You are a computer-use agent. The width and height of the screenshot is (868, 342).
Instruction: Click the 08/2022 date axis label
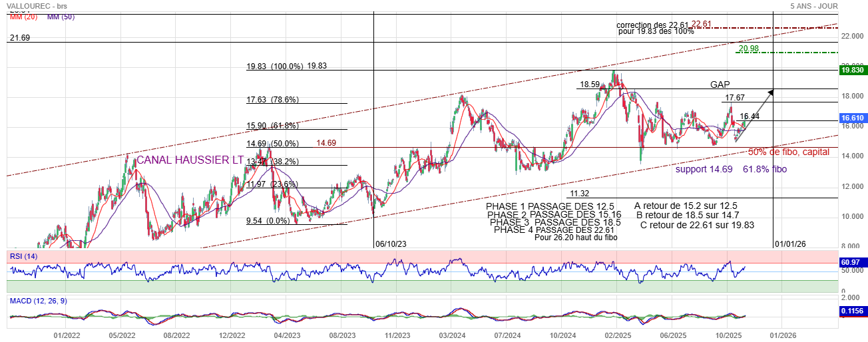pos(176,335)
